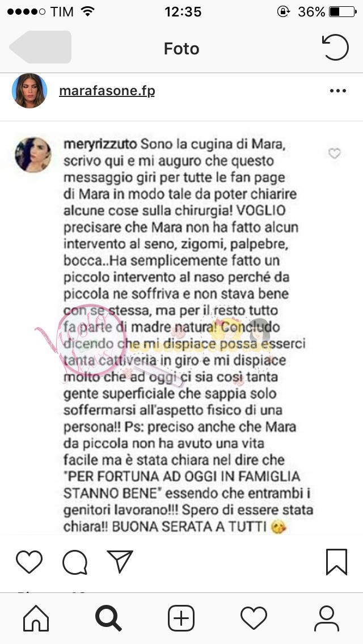Tap the Wi-Fi status icon

[x=87, y=11]
